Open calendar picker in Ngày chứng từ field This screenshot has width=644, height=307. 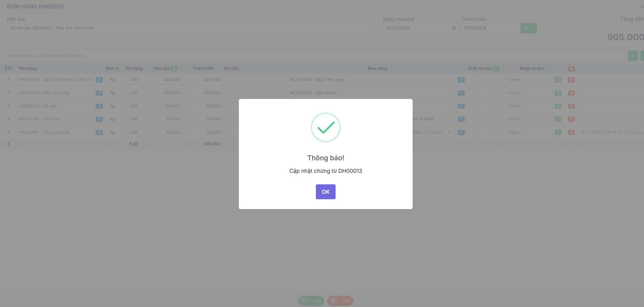[x=454, y=28]
